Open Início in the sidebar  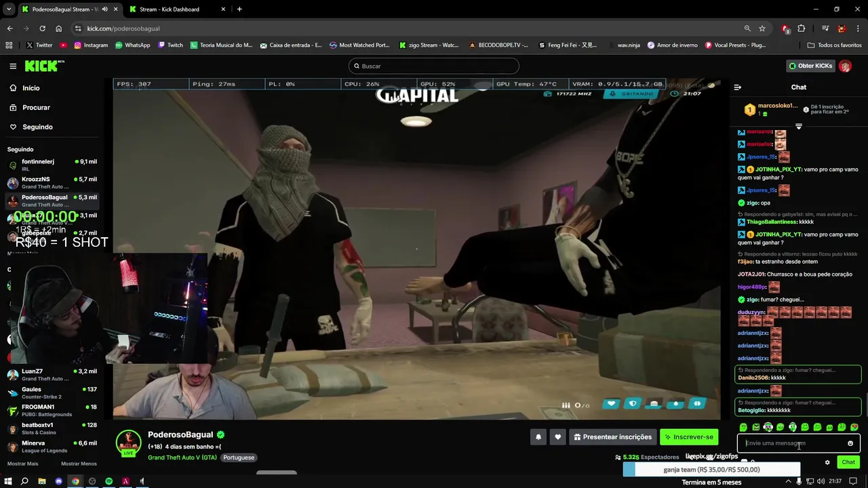pos(31,88)
